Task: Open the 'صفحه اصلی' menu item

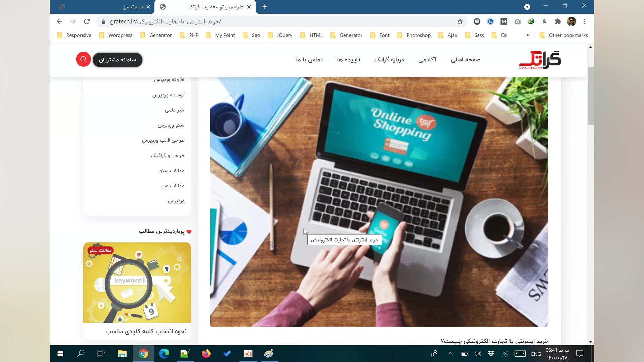Action: (x=466, y=60)
